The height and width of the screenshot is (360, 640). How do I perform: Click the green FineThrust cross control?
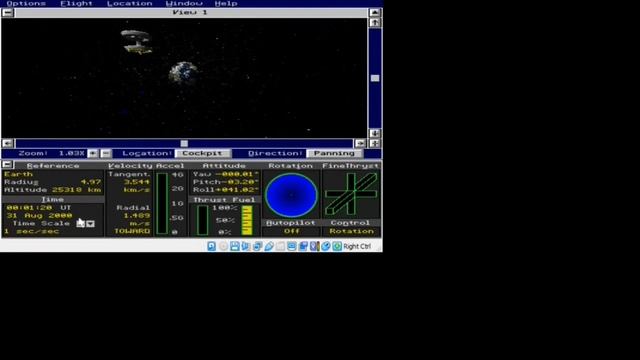tap(351, 194)
